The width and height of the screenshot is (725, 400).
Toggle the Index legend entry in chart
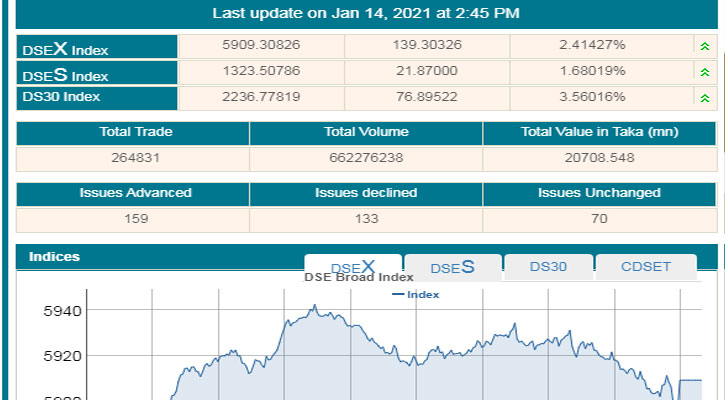click(416, 295)
